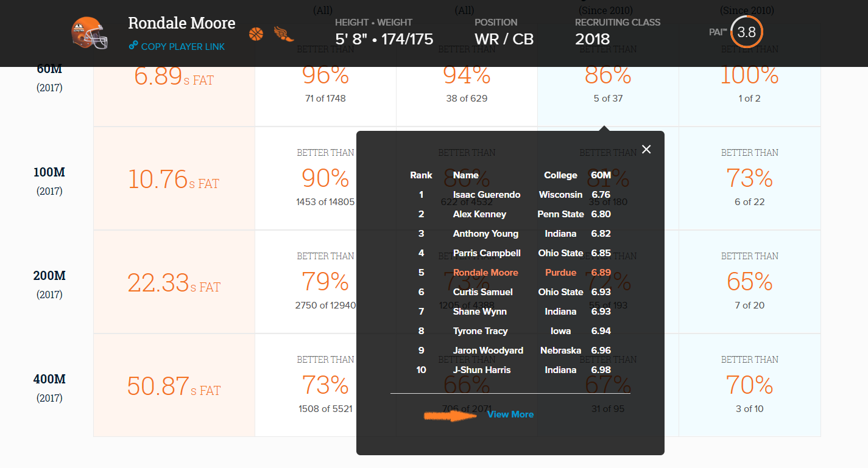Click the Purdue college entry

(x=560, y=273)
